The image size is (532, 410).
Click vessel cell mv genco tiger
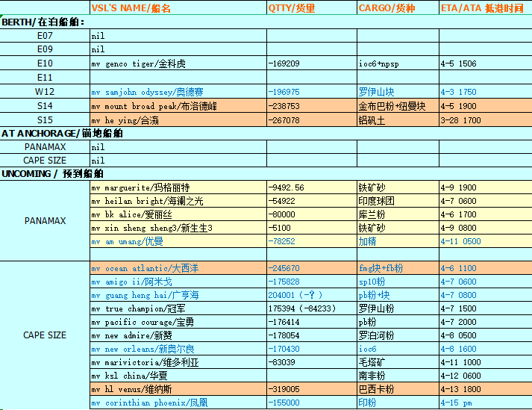(178, 63)
